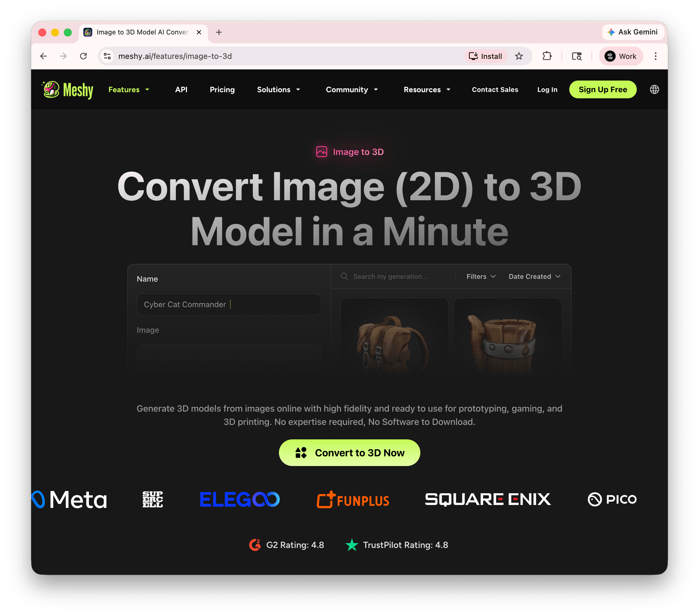The width and height of the screenshot is (699, 616).
Task: Open the Date Created dropdown
Action: [x=534, y=276]
